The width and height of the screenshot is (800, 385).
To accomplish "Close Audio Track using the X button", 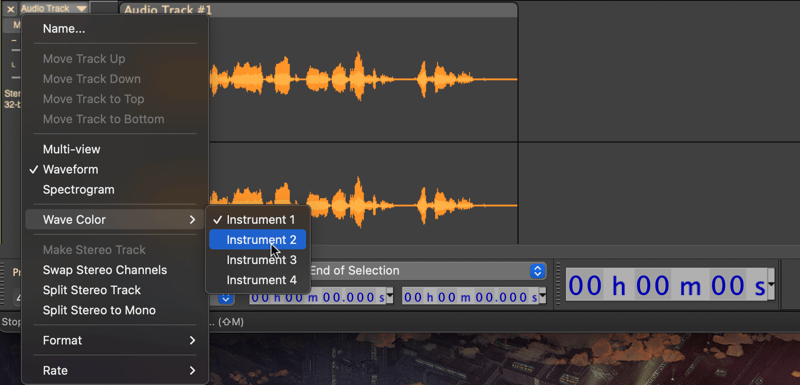I will coord(10,9).
